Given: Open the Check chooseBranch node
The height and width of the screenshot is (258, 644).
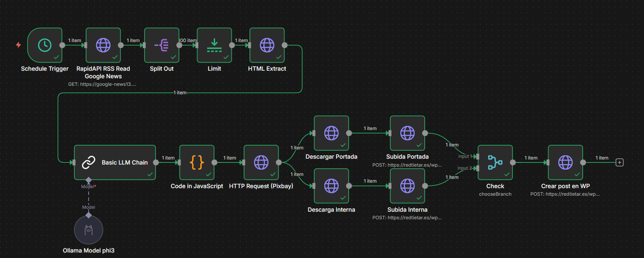Looking at the screenshot, I should [495, 162].
